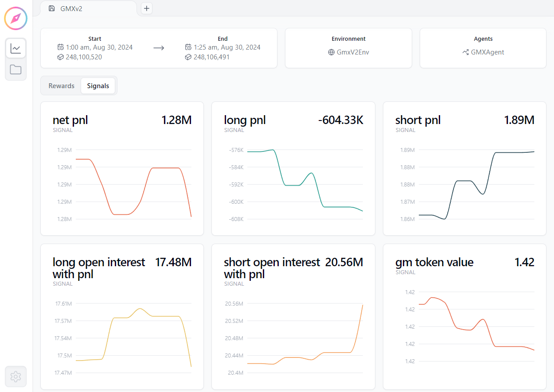This screenshot has width=554, height=392.
Task: Click the agent icon beside GMXAgent
Action: pos(465,52)
